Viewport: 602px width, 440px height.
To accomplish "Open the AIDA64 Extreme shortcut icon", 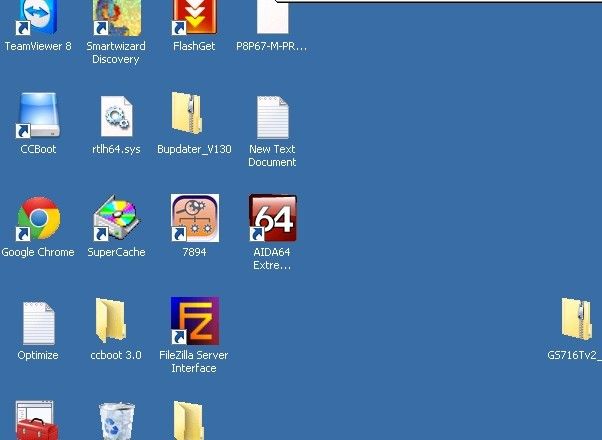I will point(273,218).
